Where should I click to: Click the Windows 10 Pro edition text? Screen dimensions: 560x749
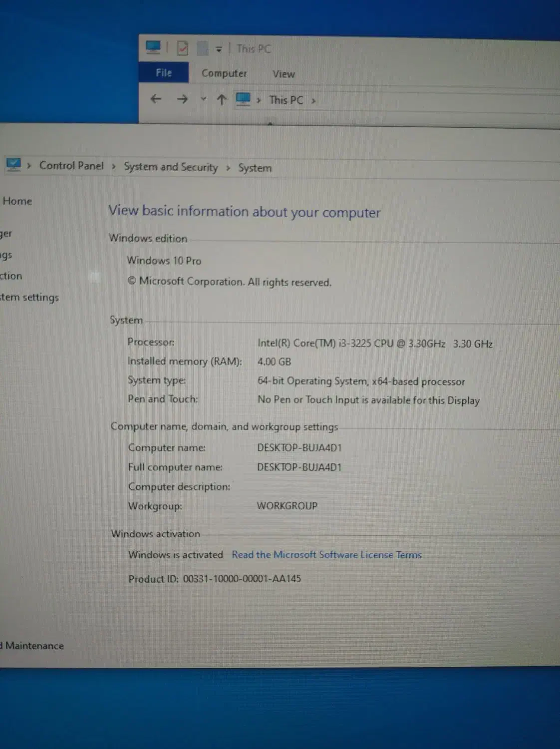(164, 261)
